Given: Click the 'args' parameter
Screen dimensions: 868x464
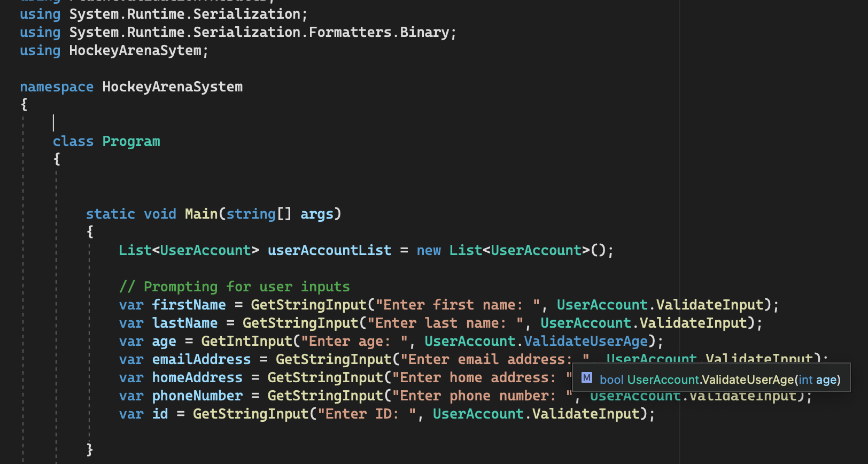Looking at the screenshot, I should coord(317,214).
